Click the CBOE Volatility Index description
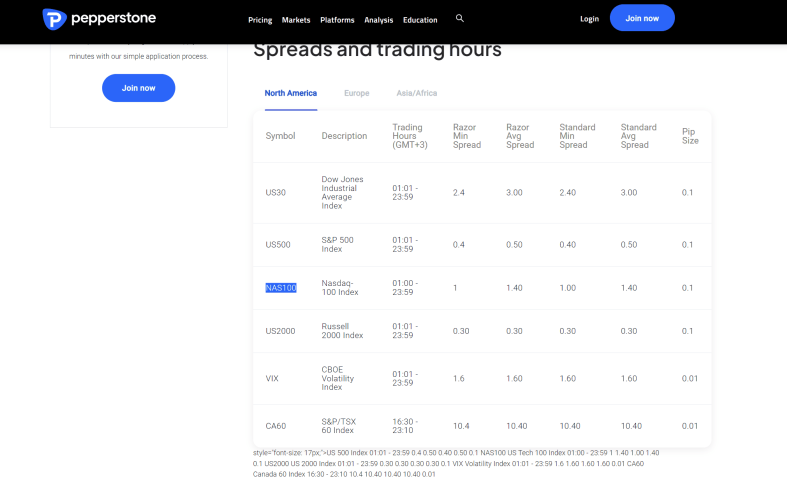The image size is (787, 498). click(338, 379)
